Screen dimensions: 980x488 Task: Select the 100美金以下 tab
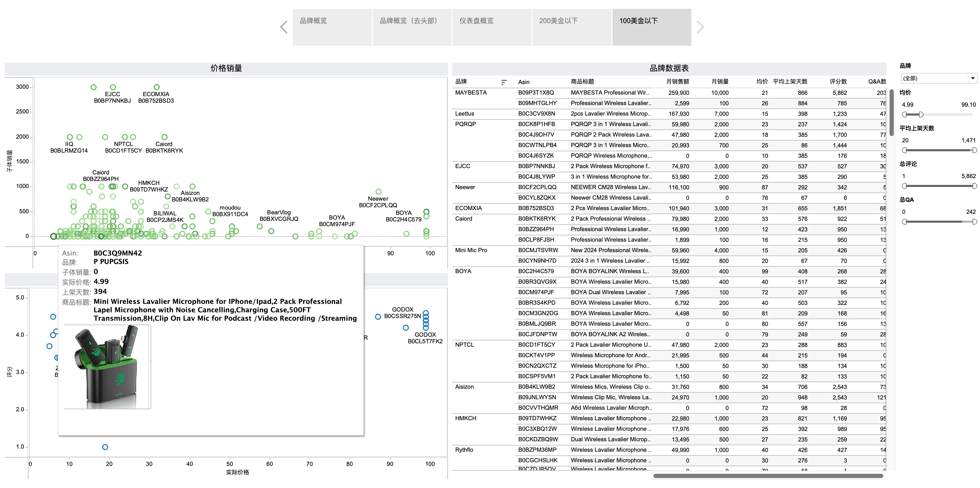point(652,27)
